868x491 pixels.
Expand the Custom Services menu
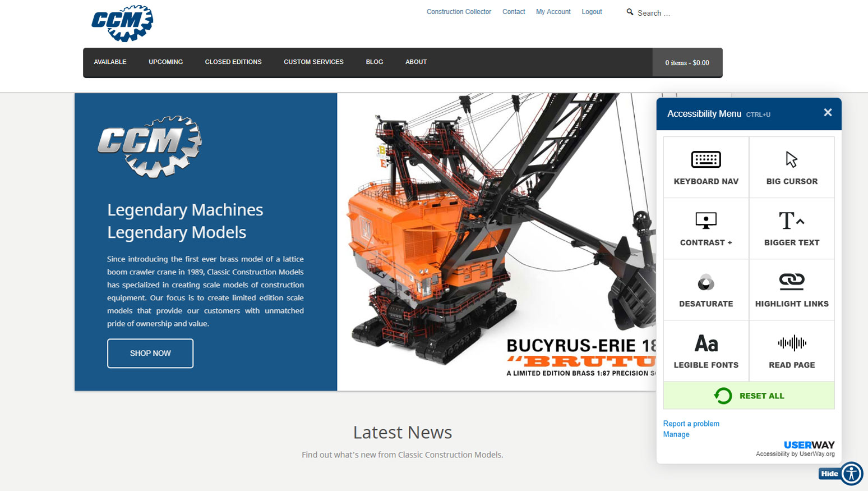pyautogui.click(x=313, y=62)
